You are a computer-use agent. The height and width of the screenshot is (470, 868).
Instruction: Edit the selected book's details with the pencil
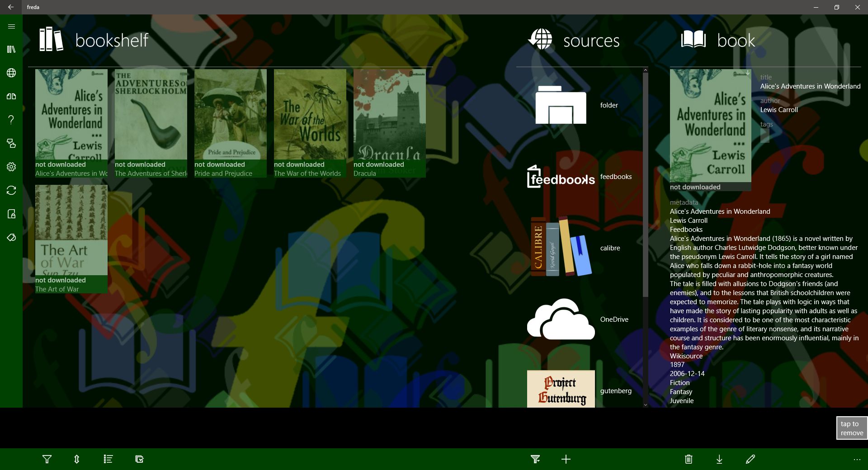click(x=750, y=459)
